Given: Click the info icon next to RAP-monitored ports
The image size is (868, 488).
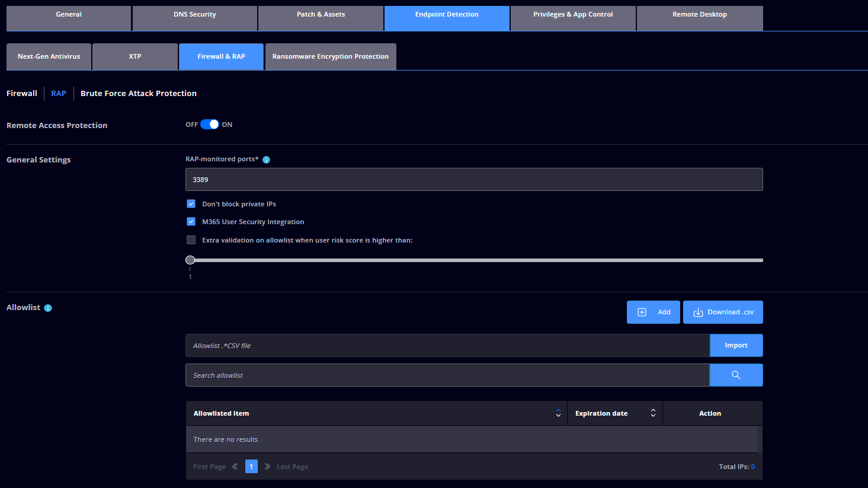Looking at the screenshot, I should tap(266, 160).
